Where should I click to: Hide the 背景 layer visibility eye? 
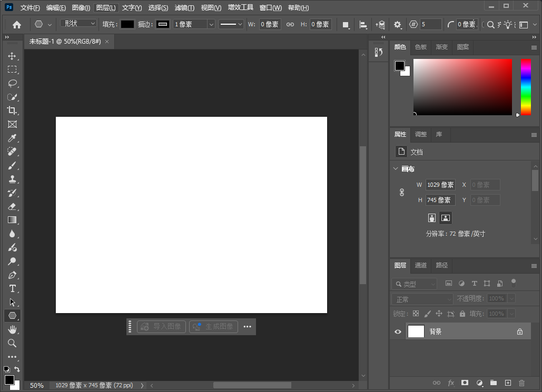coord(398,331)
